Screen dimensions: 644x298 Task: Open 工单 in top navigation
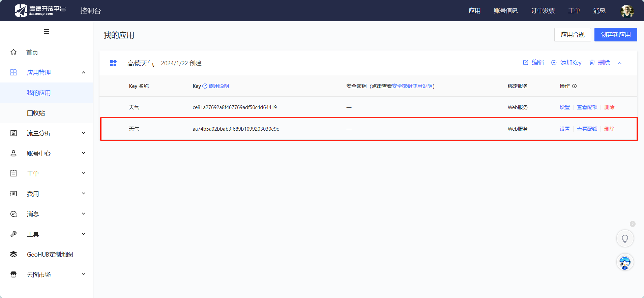(x=574, y=11)
